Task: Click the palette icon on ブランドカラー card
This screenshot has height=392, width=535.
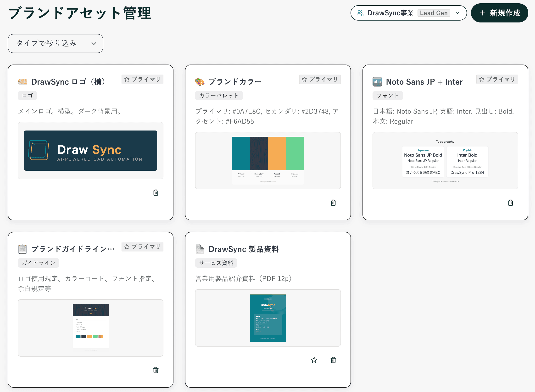Action: click(199, 81)
